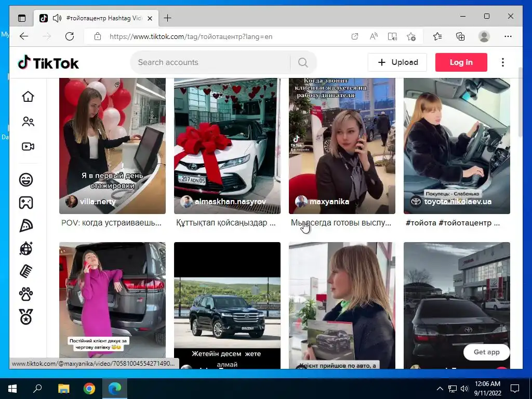532x399 pixels.
Task: Open Windows taskbar search
Action: [37, 389]
